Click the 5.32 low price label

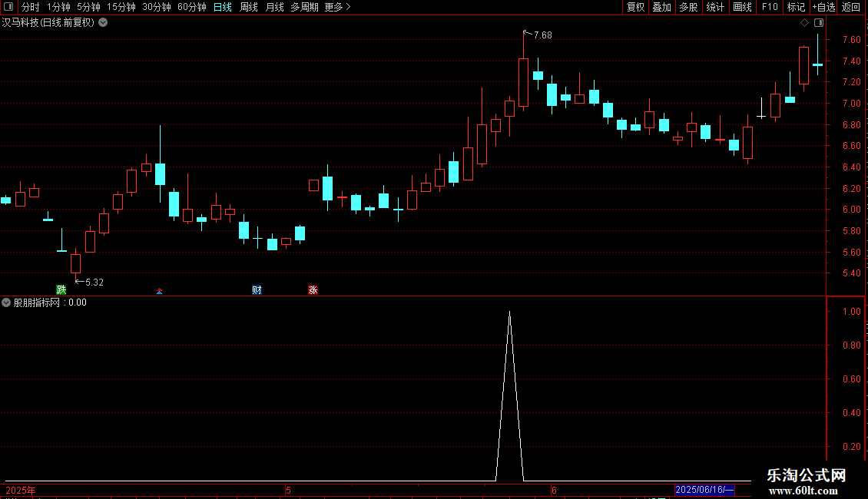point(94,283)
